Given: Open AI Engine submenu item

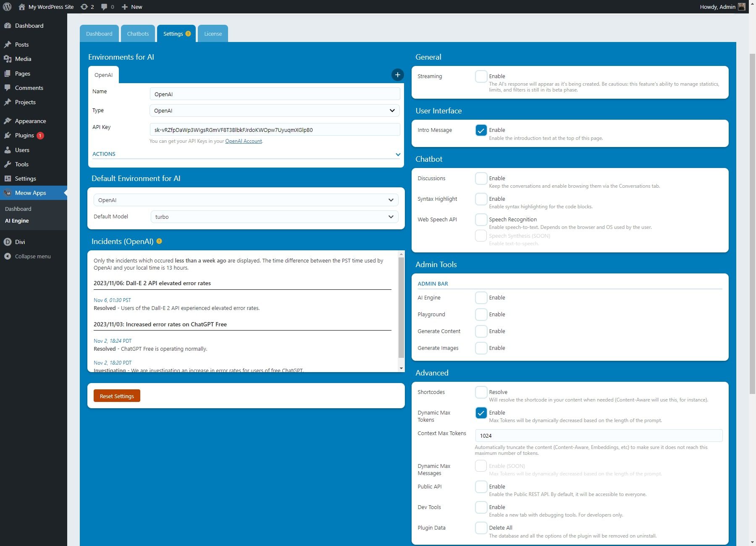Looking at the screenshot, I should tap(17, 220).
